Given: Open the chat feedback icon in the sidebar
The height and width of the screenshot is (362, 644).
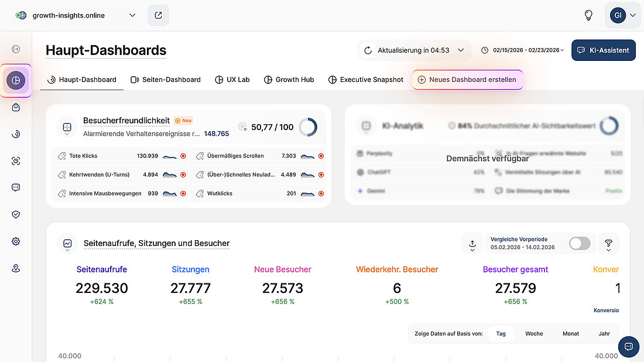Looking at the screenshot, I should (16, 187).
